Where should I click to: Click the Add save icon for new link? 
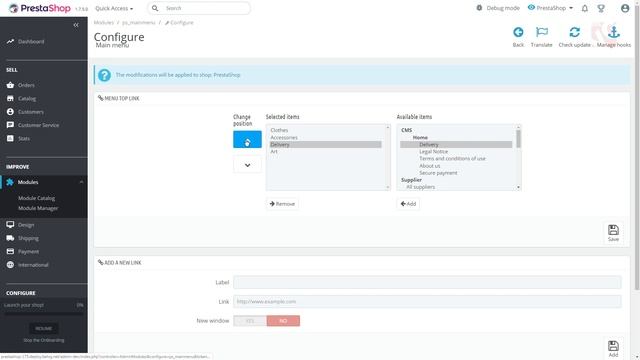[613, 349]
